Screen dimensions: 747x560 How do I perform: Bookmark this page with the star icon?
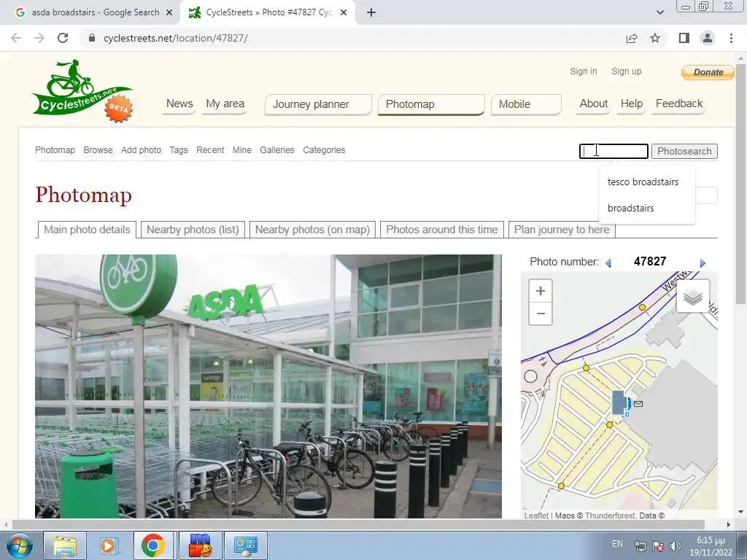click(x=655, y=38)
